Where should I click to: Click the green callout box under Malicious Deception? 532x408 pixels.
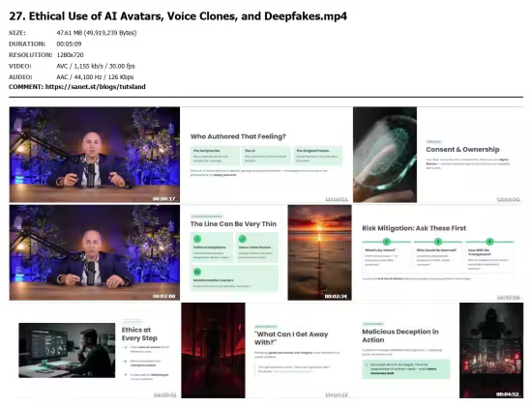(x=406, y=369)
